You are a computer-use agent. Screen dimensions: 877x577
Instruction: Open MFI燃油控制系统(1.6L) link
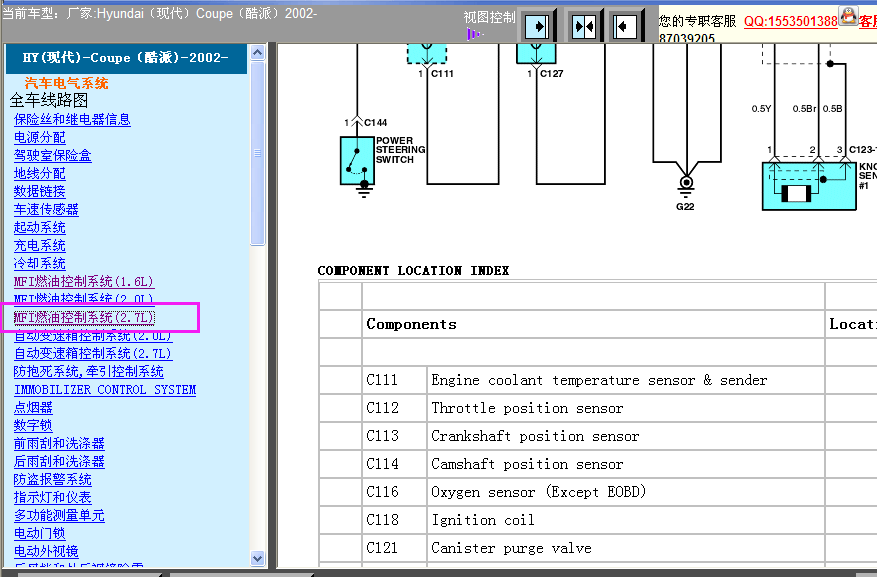pyautogui.click(x=84, y=281)
